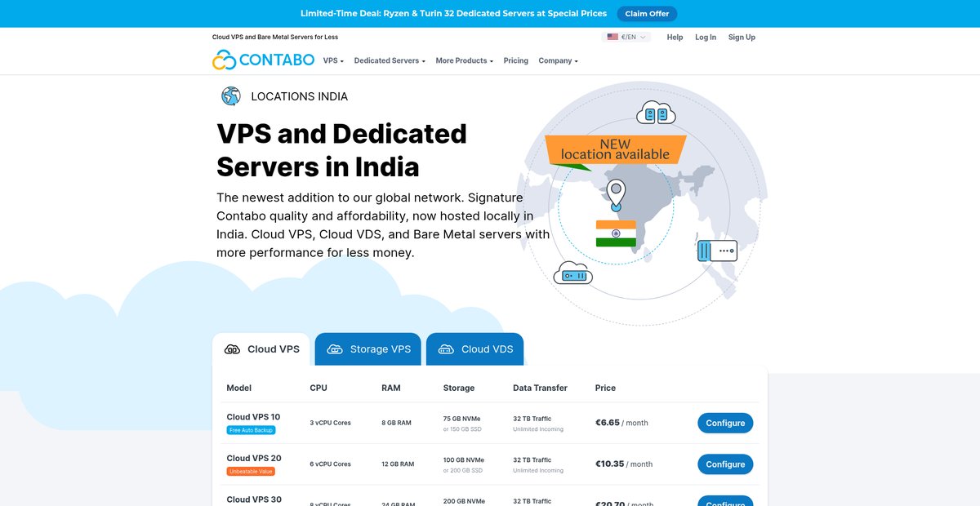
Task: Open the Pricing page
Action: (515, 60)
